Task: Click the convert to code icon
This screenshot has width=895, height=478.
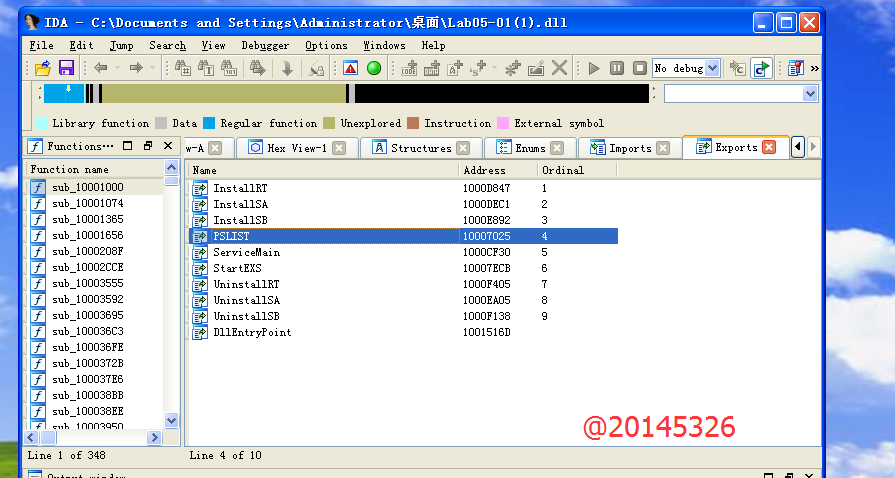Action: 409,69
